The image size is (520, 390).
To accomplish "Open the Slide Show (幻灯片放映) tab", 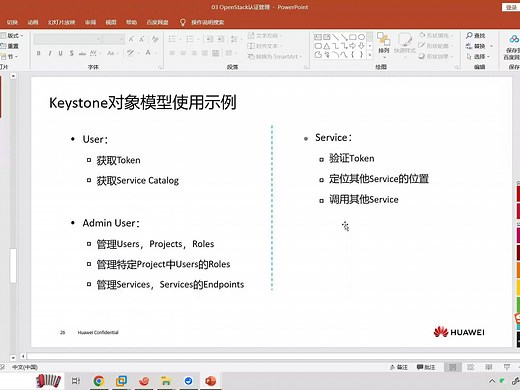I will (x=61, y=22).
